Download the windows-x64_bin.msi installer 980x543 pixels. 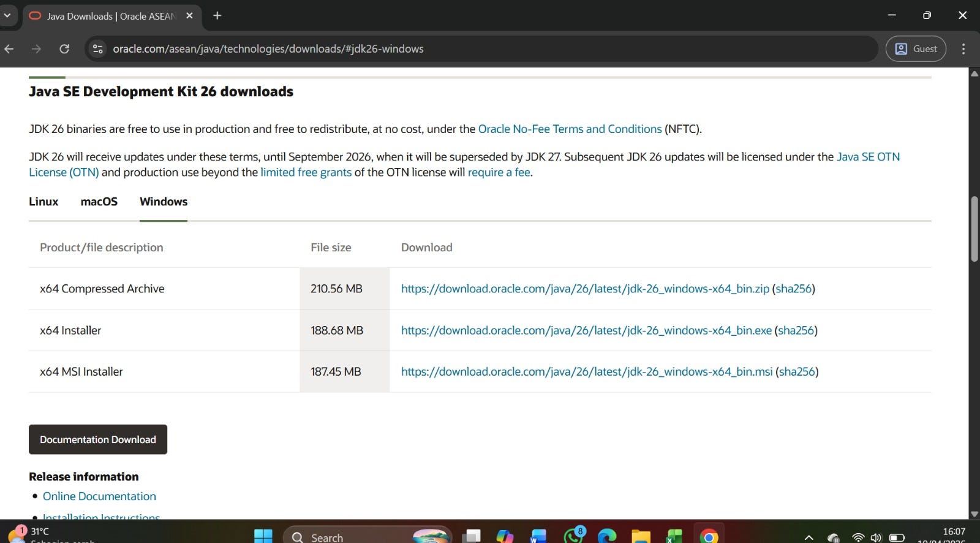(x=587, y=372)
